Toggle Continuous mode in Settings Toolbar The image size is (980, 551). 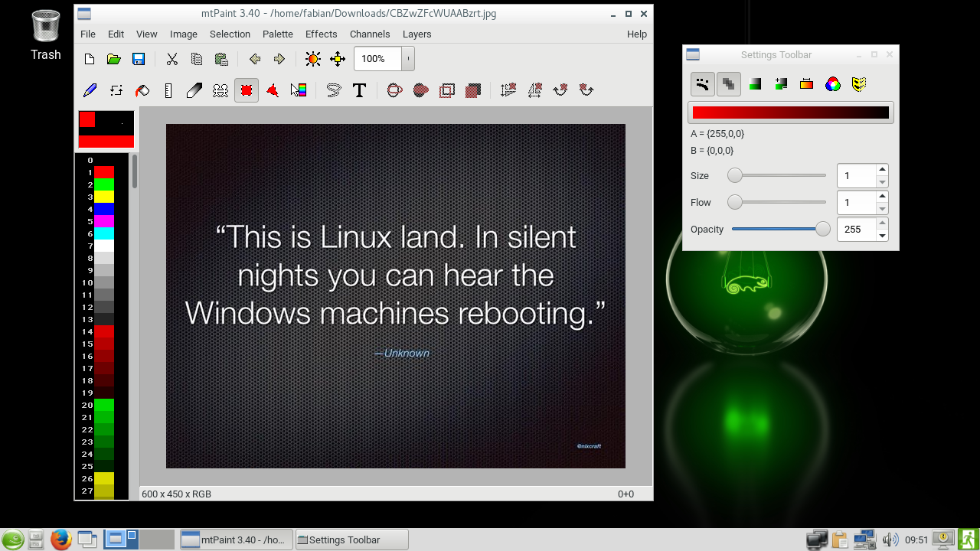click(x=703, y=84)
